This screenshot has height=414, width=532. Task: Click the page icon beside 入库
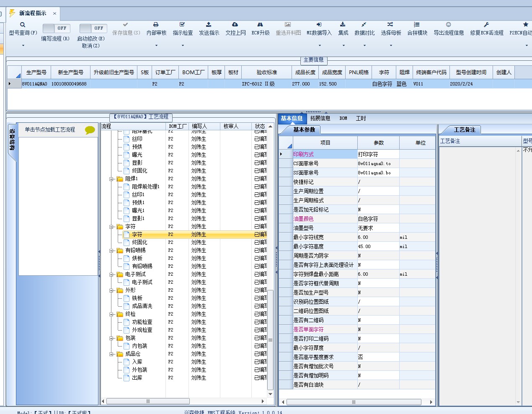click(x=127, y=362)
